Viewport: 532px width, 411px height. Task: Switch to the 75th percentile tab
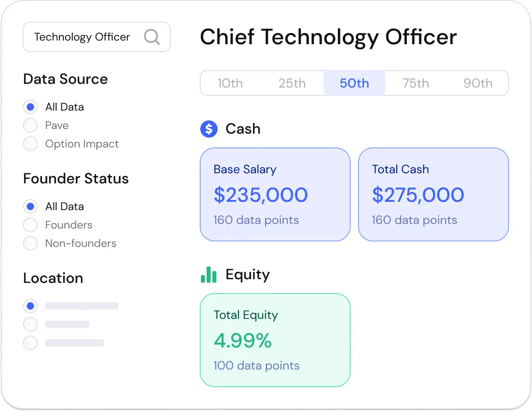pyautogui.click(x=416, y=83)
